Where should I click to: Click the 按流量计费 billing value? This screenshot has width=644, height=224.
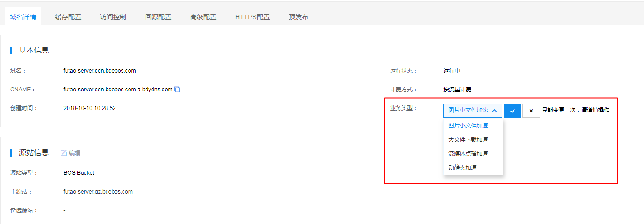(457, 90)
